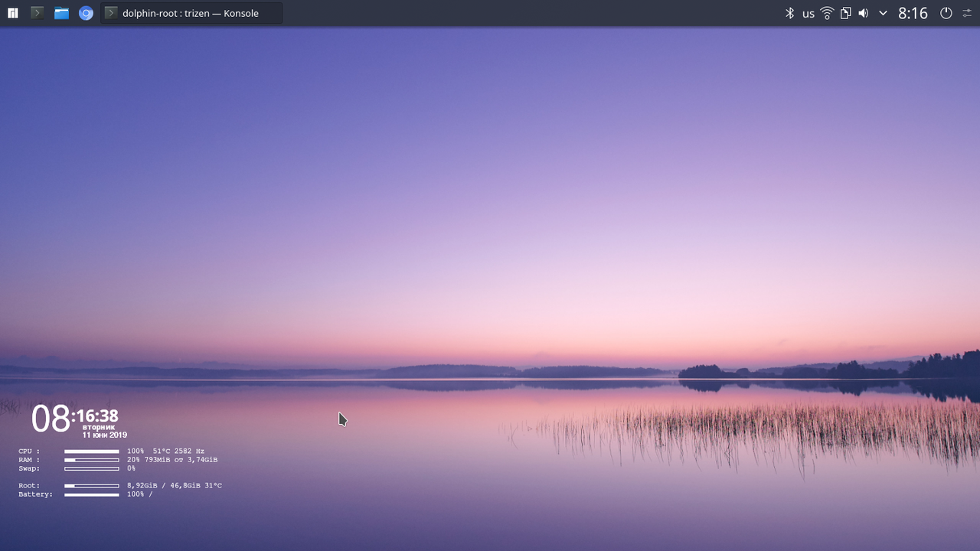Click the 8:16 panel clock
The image size is (980, 551).
[913, 13]
